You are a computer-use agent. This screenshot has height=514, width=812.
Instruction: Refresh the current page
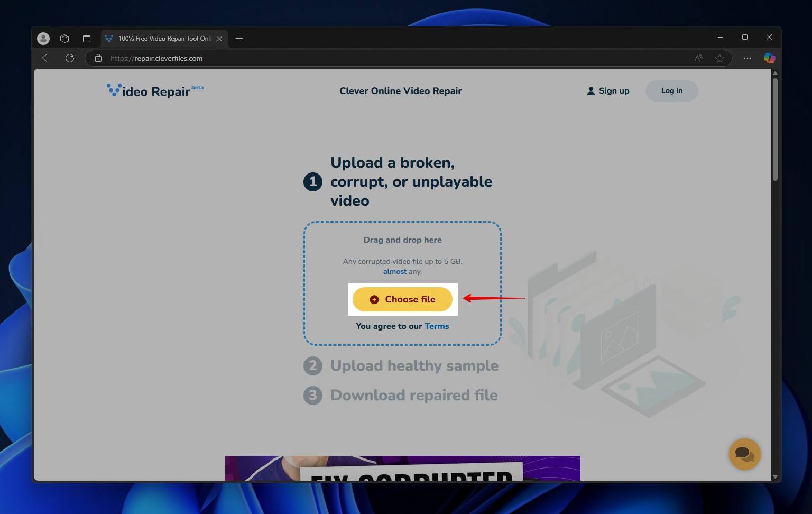(70, 58)
